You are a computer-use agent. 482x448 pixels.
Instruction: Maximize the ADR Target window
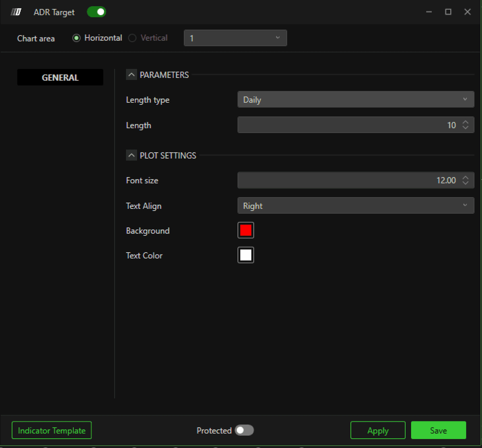(x=448, y=12)
